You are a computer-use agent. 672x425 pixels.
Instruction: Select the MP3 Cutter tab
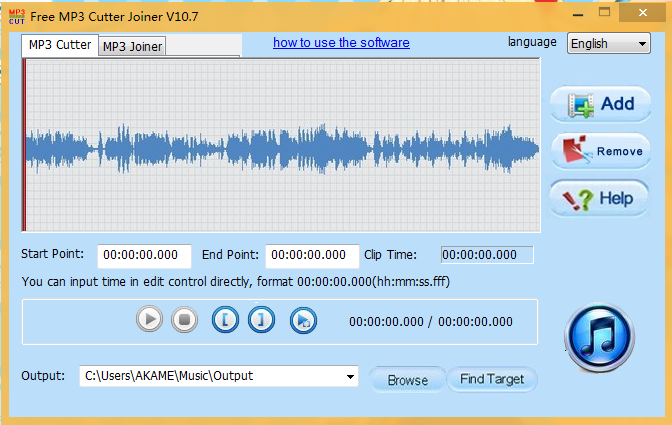[60, 45]
